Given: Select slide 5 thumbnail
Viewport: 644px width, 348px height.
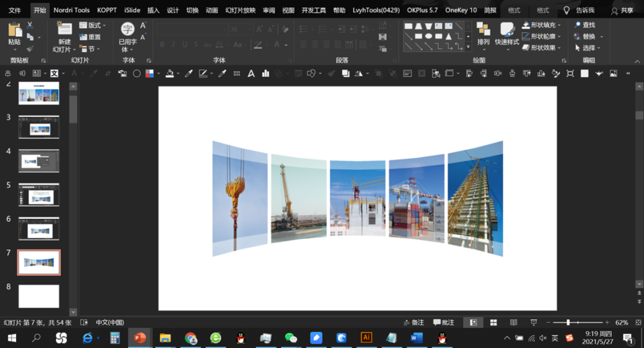Looking at the screenshot, I should pos(39,194).
